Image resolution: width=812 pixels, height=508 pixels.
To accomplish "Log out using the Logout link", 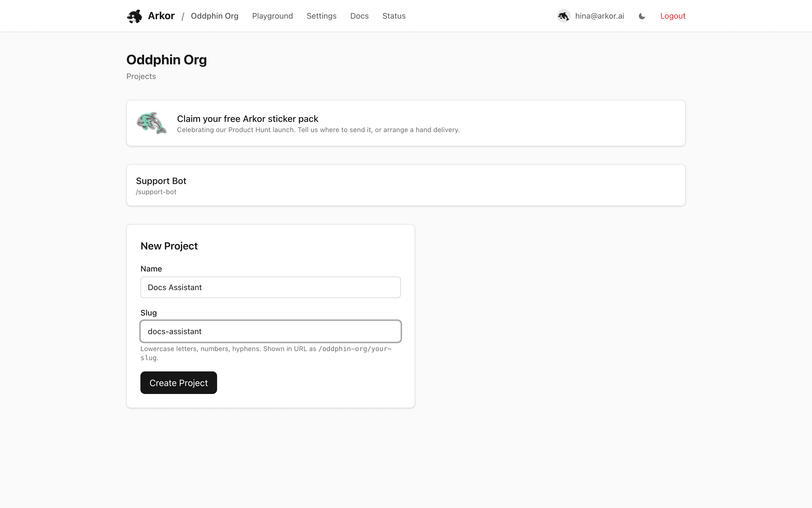I will [673, 16].
